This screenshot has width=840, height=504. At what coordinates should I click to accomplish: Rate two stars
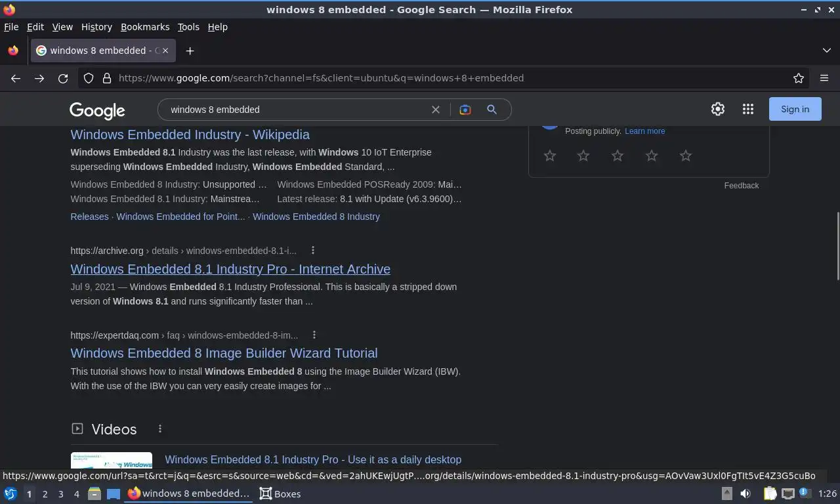click(x=583, y=156)
